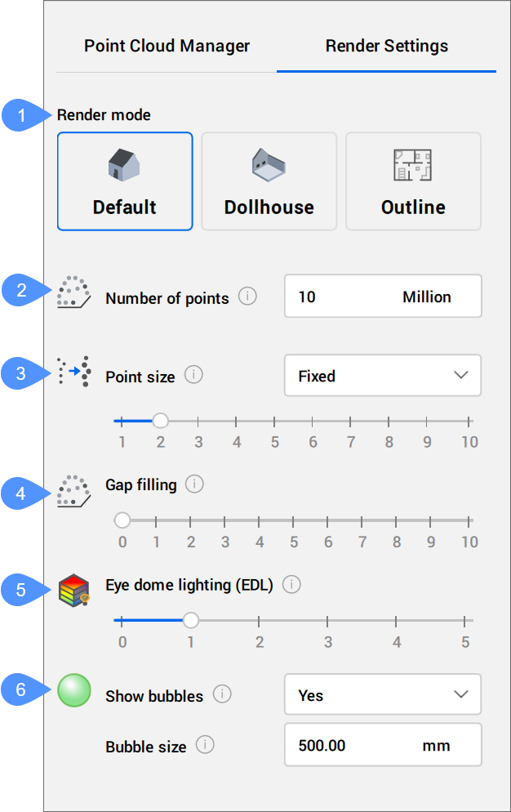Viewport: 511px width, 812px height.
Task: Set the Point size slider to 5
Action: 274,422
